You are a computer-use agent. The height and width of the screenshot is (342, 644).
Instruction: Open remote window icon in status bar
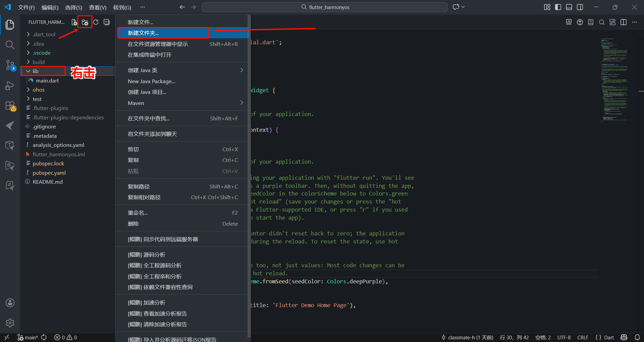[7, 337]
